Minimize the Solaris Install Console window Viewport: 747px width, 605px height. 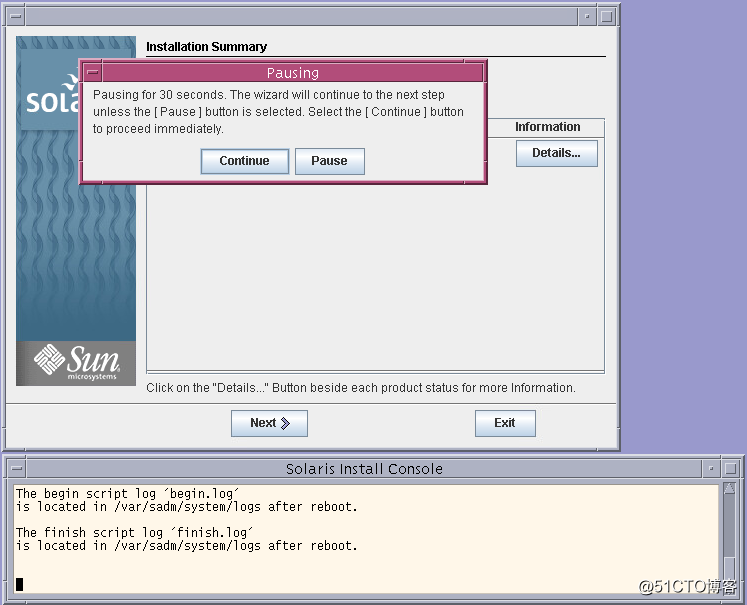tap(711, 468)
